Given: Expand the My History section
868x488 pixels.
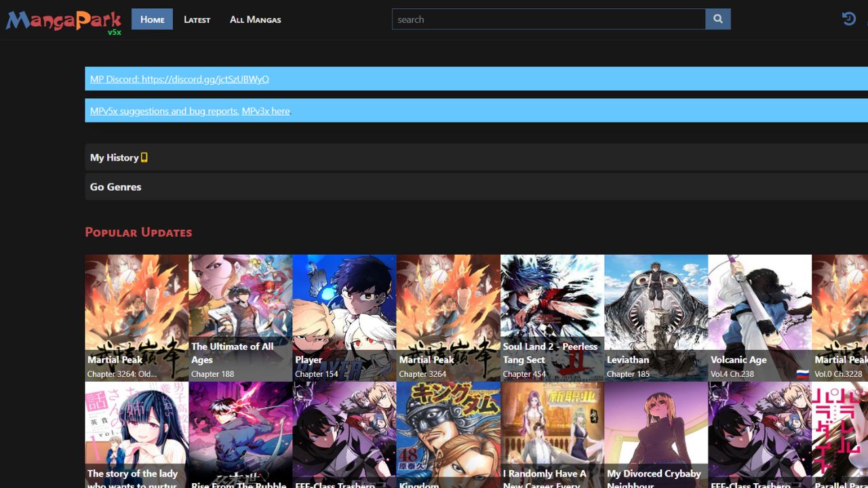Looking at the screenshot, I should point(114,157).
